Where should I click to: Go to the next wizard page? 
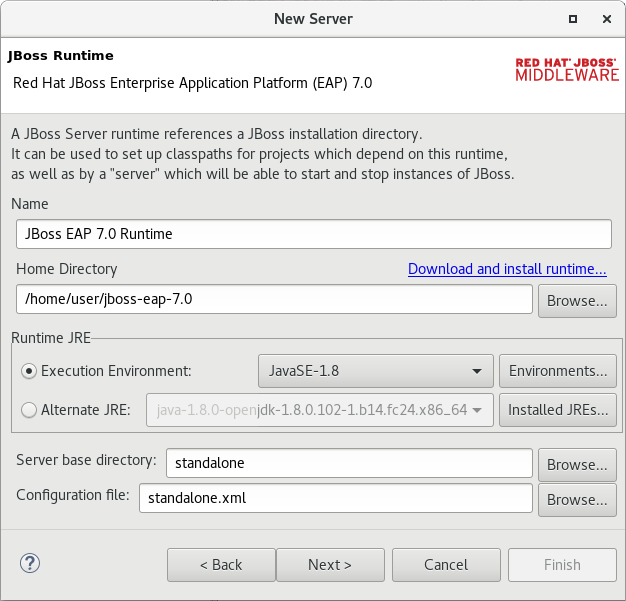pos(330,565)
